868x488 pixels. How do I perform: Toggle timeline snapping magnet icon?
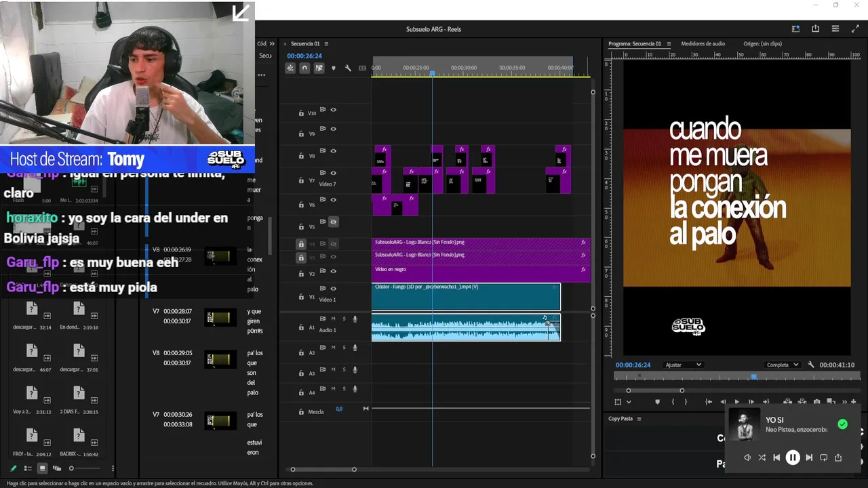pyautogui.click(x=304, y=68)
